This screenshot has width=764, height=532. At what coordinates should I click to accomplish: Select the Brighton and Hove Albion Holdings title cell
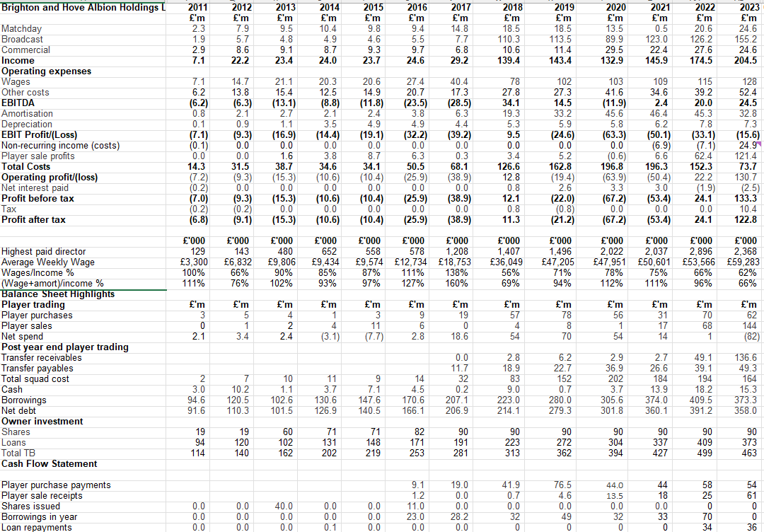click(83, 7)
